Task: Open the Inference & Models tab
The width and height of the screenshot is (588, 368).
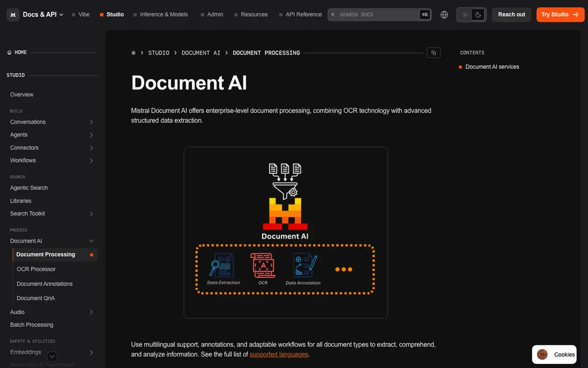Action: (161, 15)
